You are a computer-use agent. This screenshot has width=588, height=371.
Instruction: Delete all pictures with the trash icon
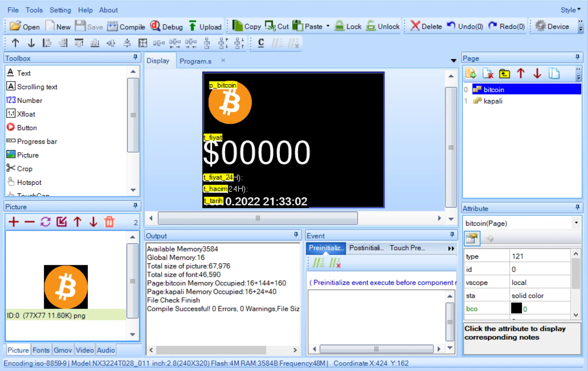coord(109,222)
